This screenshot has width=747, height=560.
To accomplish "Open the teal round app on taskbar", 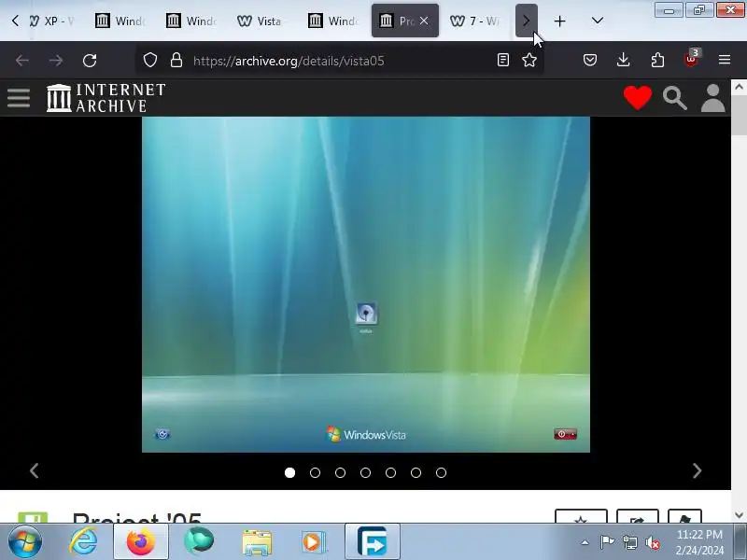I will pyautogui.click(x=199, y=541).
